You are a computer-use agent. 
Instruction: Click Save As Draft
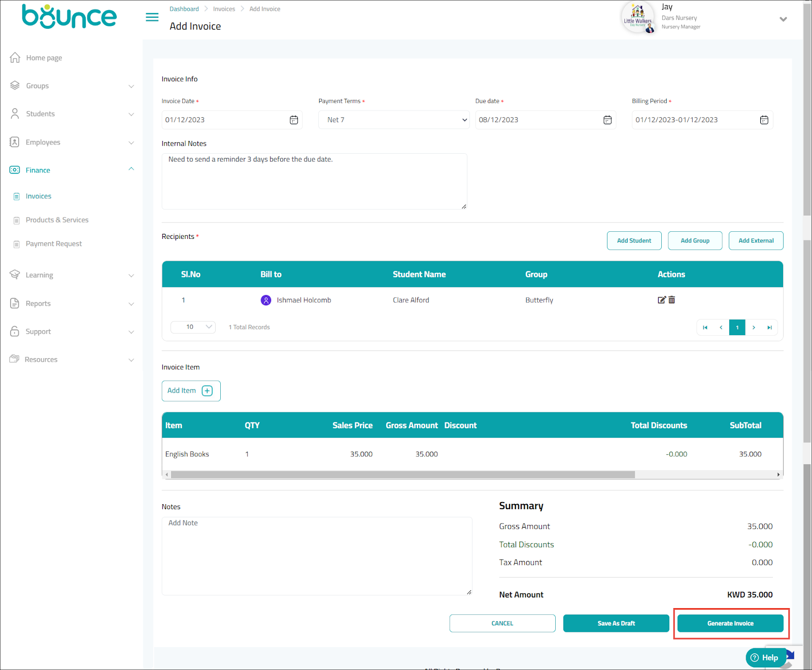[x=616, y=623]
